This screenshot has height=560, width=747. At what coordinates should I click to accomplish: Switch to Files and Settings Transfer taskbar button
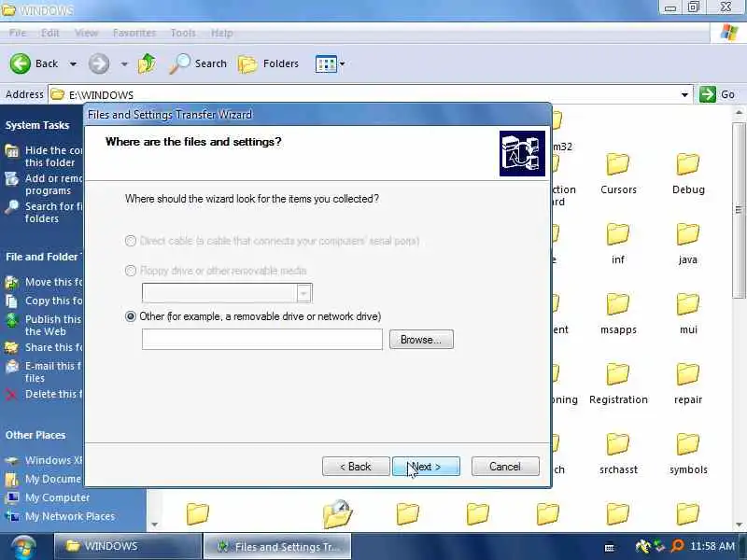pos(277,546)
